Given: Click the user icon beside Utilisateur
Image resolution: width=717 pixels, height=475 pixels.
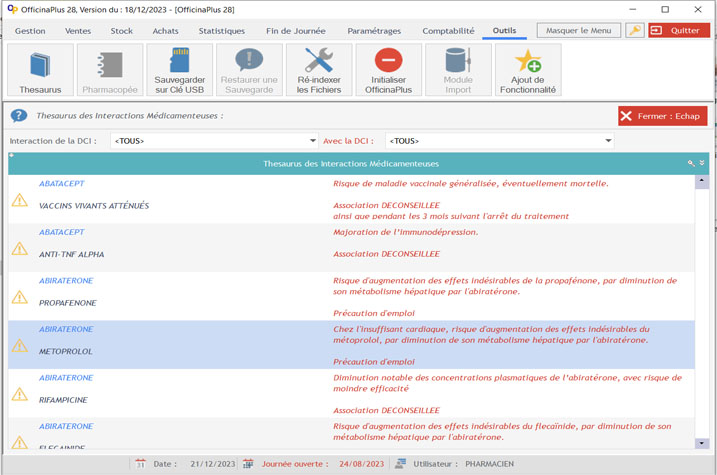Looking at the screenshot, I should click(x=400, y=464).
